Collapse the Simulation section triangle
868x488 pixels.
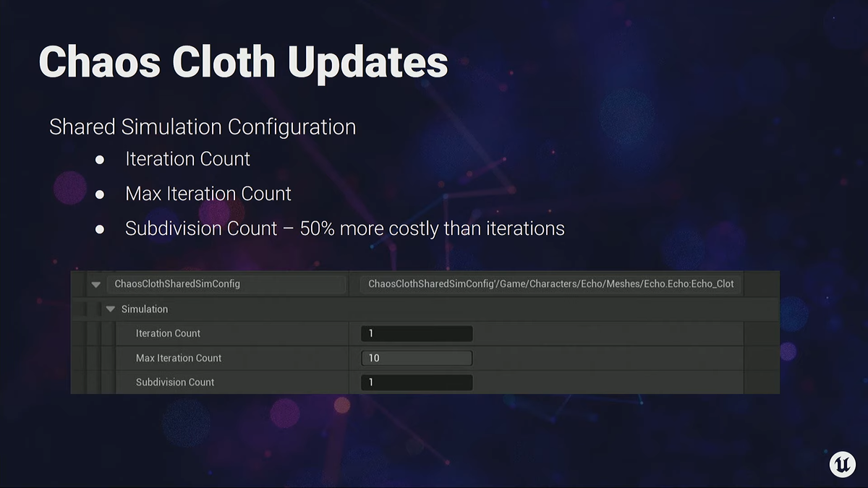click(111, 309)
